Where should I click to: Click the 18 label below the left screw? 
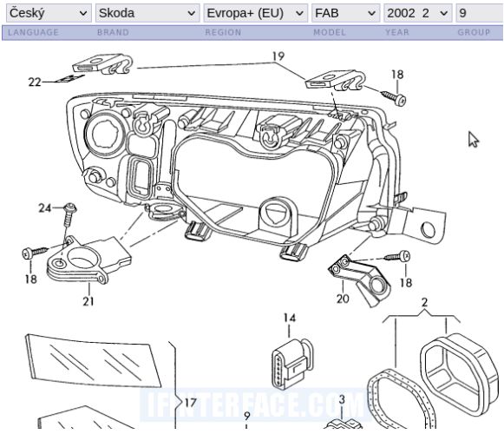[x=31, y=279]
